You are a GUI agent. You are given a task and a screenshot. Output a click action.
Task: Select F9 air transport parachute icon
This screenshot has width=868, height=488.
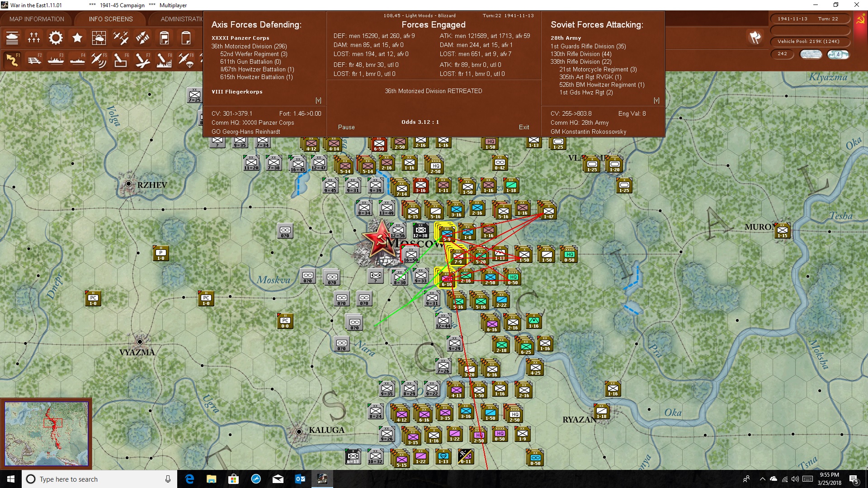[186, 60]
